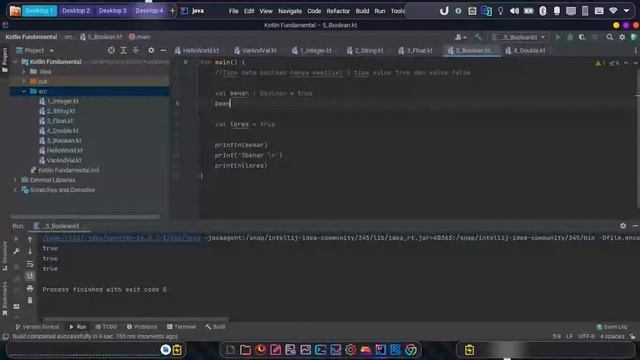Image resolution: width=640 pixels, height=360 pixels.
Task: Open the Wi-Fi tray icon
Action: (x=613, y=11)
